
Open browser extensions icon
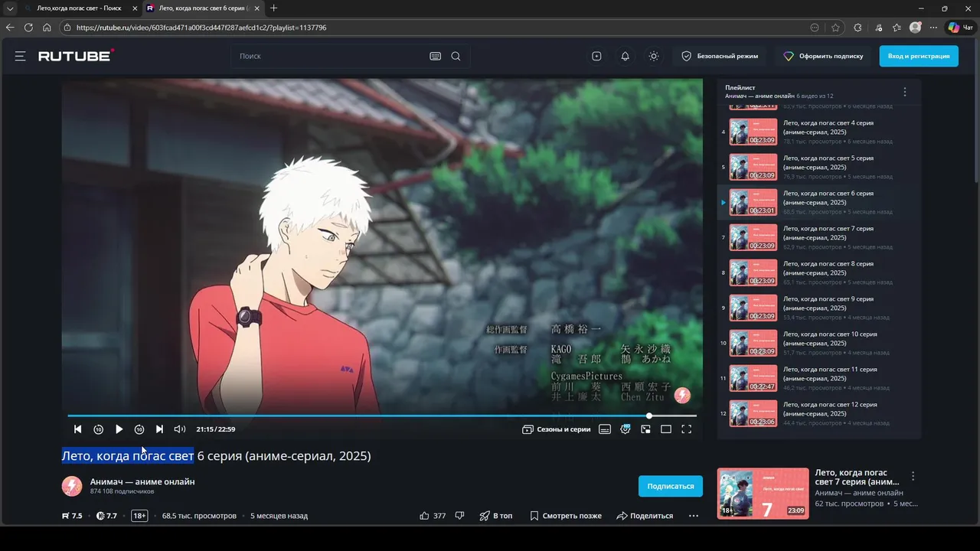click(857, 28)
